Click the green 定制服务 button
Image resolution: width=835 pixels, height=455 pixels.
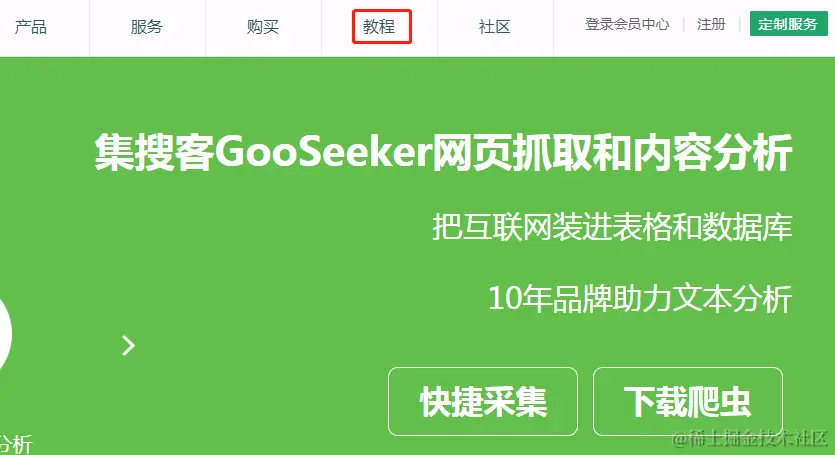tap(789, 24)
